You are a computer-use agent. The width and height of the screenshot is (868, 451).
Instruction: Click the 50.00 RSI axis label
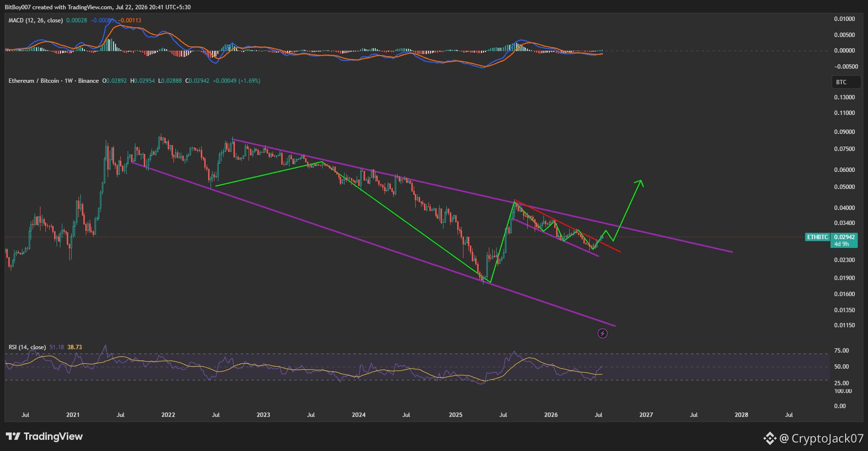842,367
